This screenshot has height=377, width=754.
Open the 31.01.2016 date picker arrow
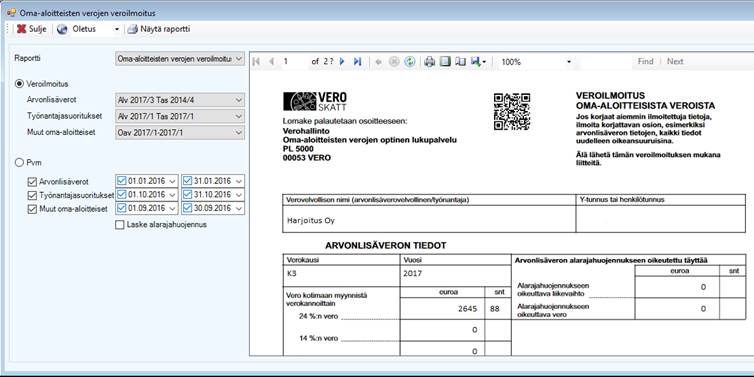pos(239,181)
